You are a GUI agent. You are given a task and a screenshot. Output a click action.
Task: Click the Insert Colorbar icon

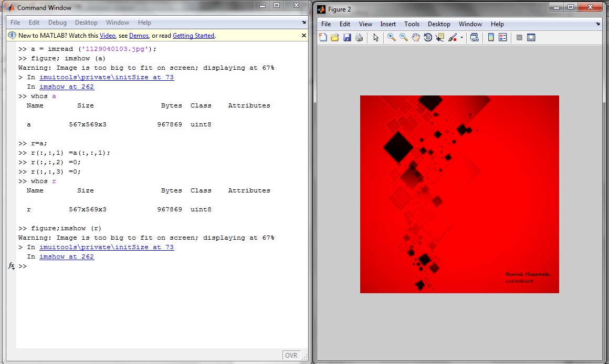pyautogui.click(x=491, y=37)
